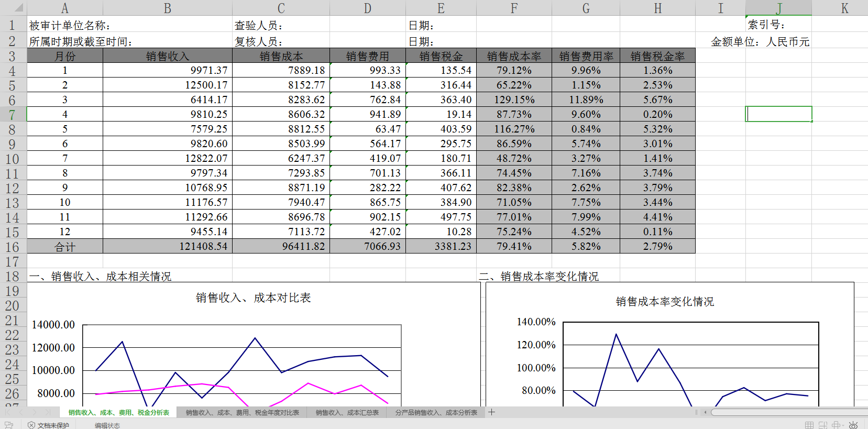Click the 一、销售收入、成本相关情况 heading
Screen dimensions: 868x429
(x=100, y=276)
